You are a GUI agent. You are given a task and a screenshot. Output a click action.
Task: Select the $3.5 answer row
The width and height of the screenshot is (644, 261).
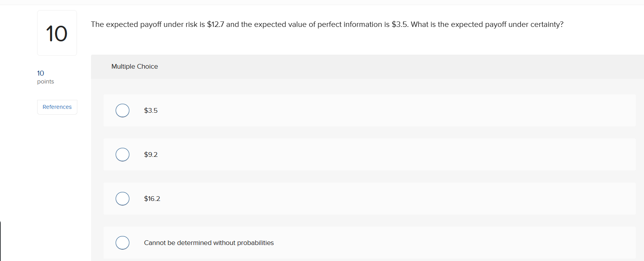pyautogui.click(x=313, y=110)
